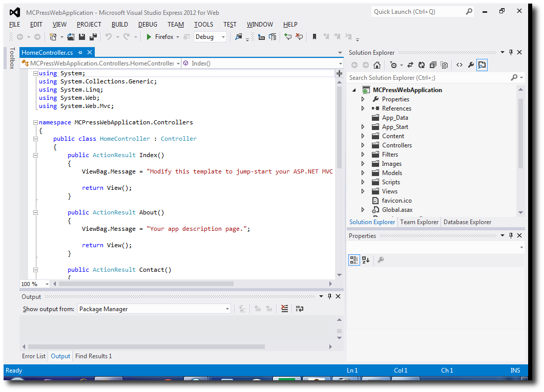Click the Open File toolbar icon
The height and width of the screenshot is (392, 544).
(71, 37)
